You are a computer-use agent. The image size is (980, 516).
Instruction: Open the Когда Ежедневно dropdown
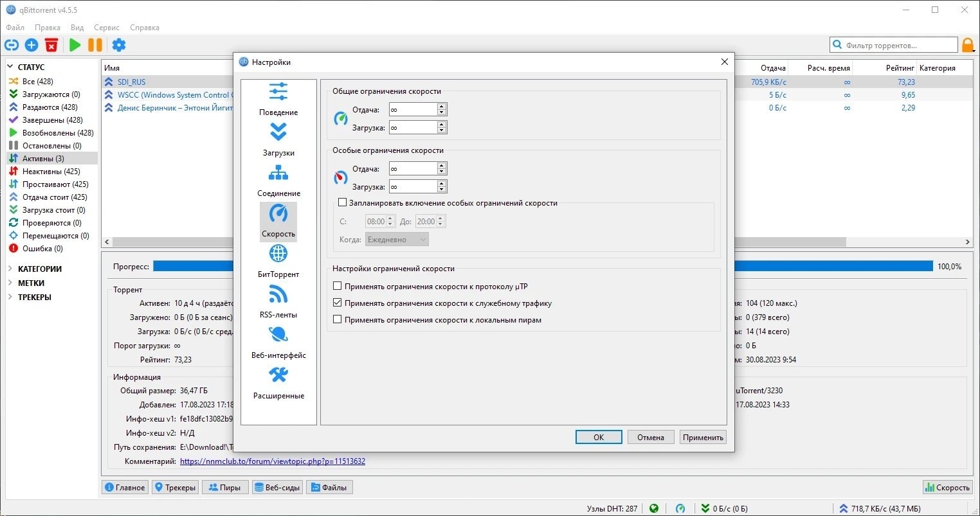pyautogui.click(x=397, y=239)
